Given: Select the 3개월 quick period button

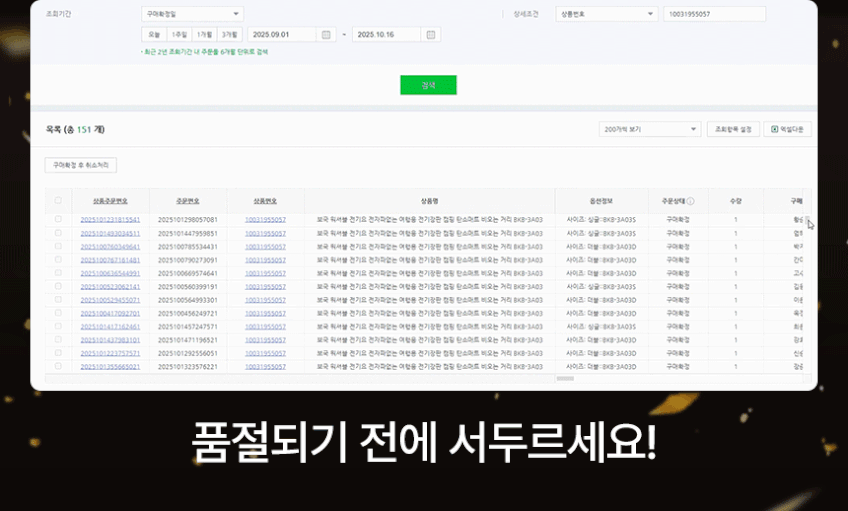Looking at the screenshot, I should (229, 35).
